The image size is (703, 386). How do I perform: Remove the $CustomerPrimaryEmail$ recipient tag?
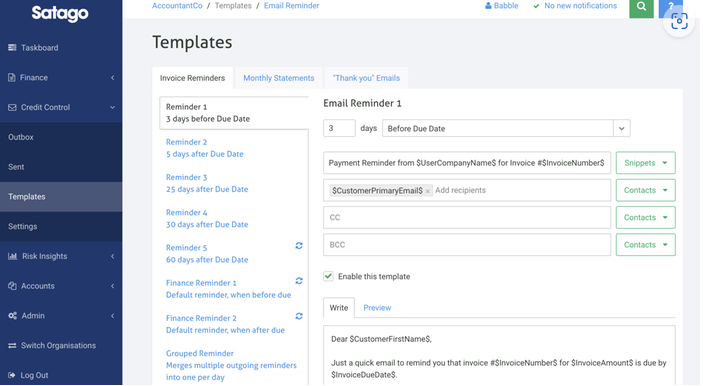pyautogui.click(x=428, y=191)
